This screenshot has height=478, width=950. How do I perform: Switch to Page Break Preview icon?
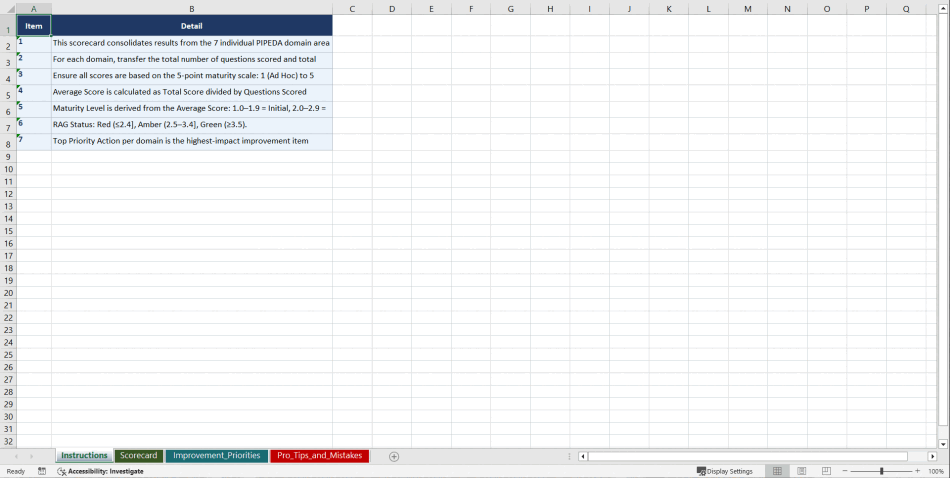(826, 471)
